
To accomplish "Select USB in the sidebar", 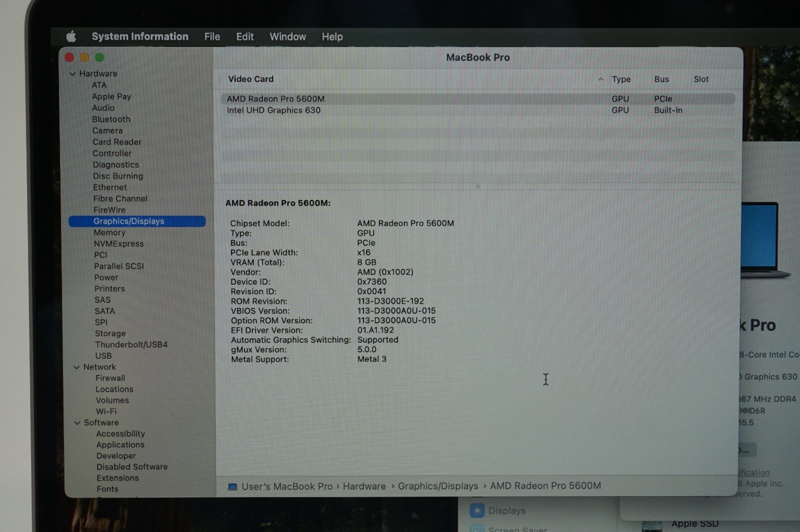I will click(103, 356).
